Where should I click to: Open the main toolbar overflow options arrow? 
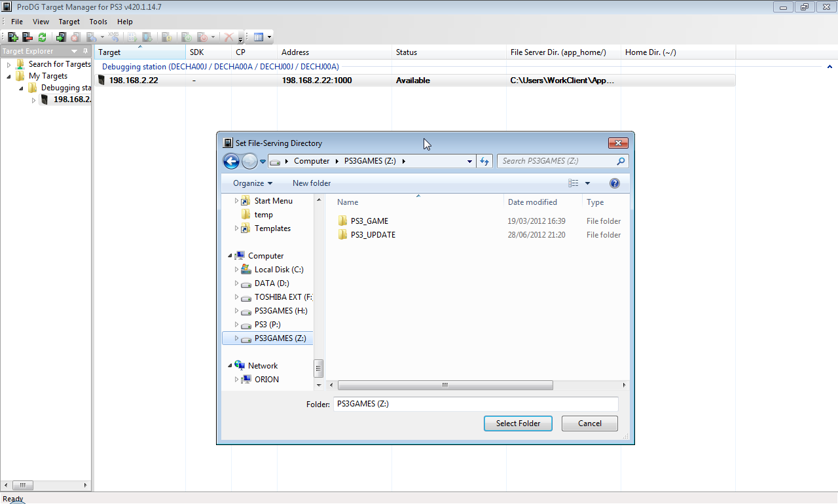coord(241,39)
